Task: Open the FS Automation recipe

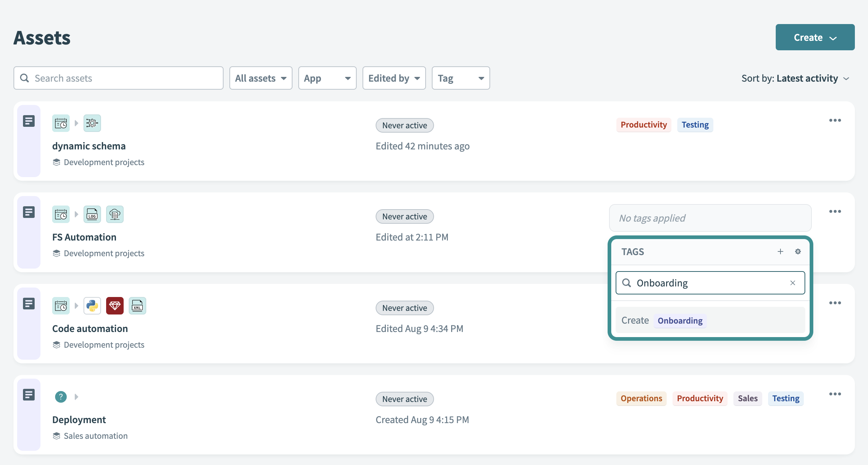Action: pos(84,237)
